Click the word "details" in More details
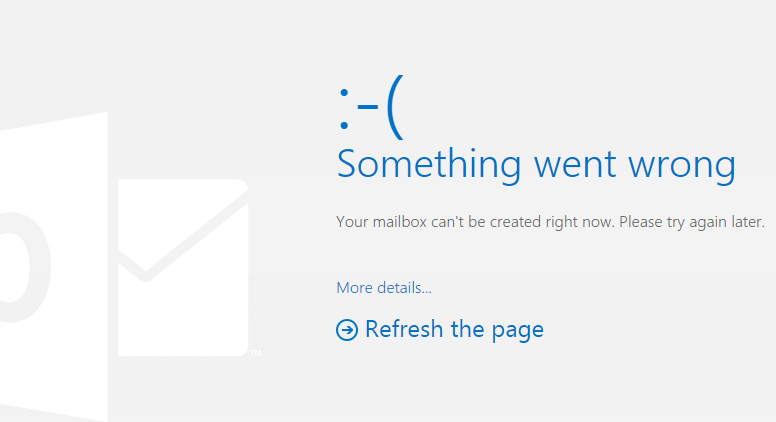Screen dimensions: 776x422 (403, 288)
